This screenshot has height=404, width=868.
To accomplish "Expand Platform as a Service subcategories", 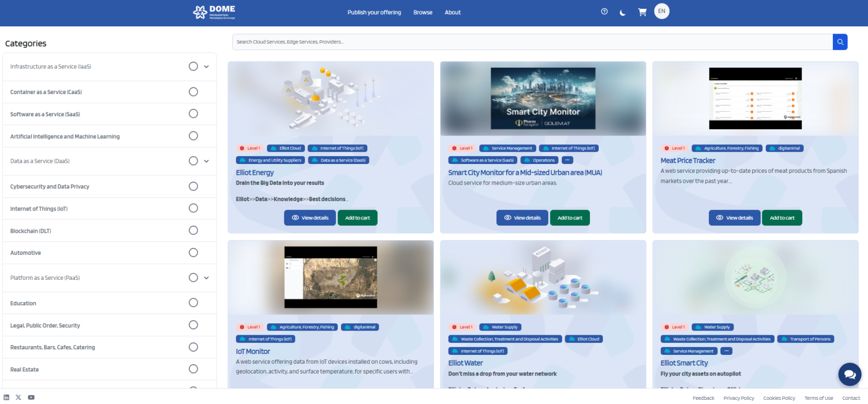I will point(206,278).
